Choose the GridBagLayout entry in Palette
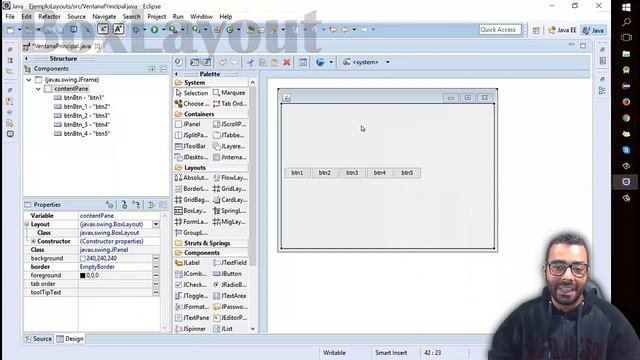640x360 pixels. 191,200
